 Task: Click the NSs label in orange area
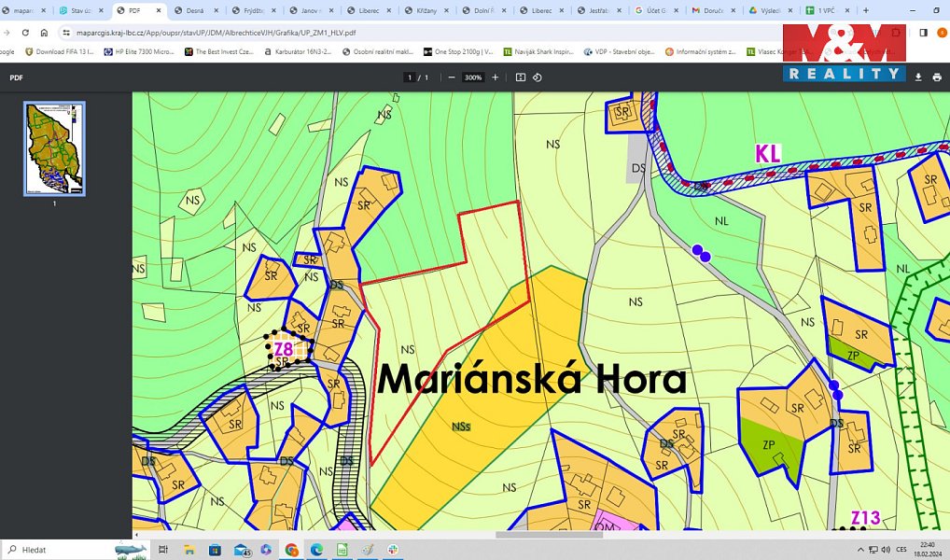461,427
